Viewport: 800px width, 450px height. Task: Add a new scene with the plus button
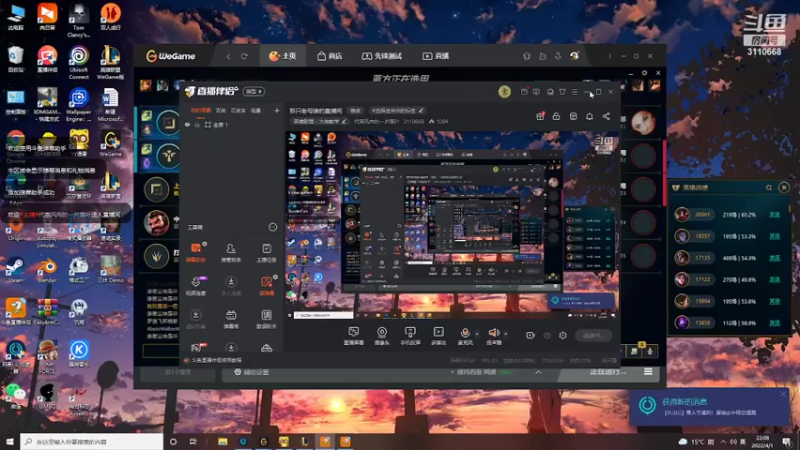pyautogui.click(x=277, y=110)
